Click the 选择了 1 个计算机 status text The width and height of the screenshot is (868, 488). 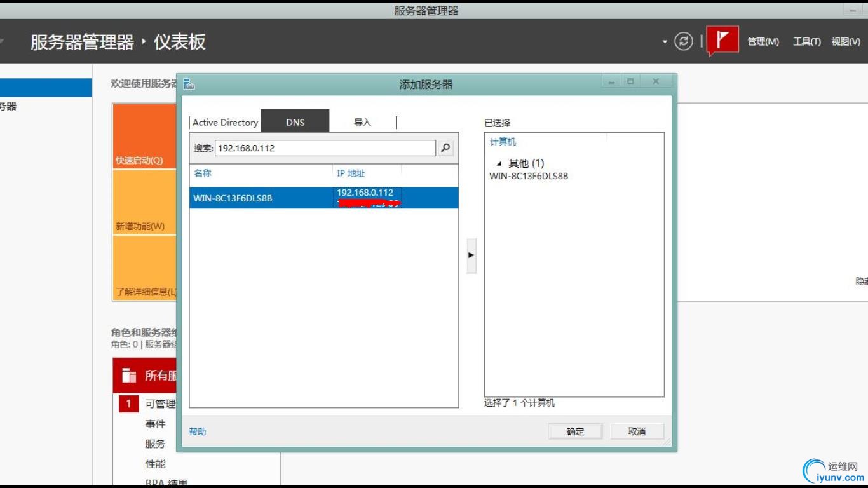(519, 403)
